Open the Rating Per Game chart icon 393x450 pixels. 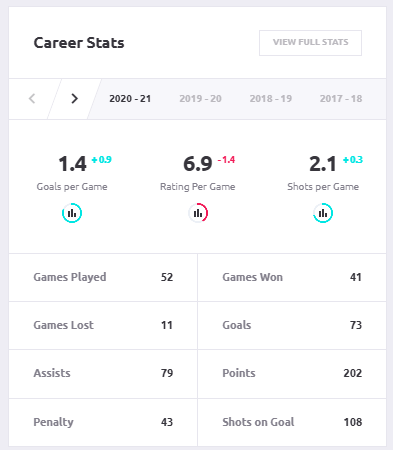[198, 213]
